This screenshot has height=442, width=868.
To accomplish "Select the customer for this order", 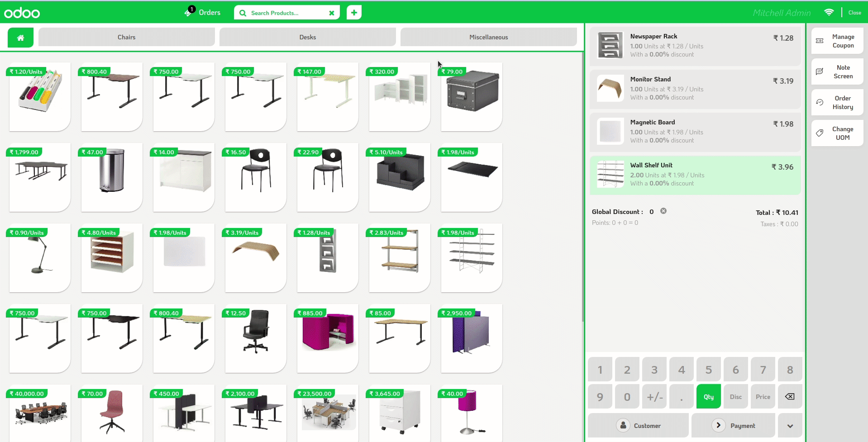I will pos(638,426).
